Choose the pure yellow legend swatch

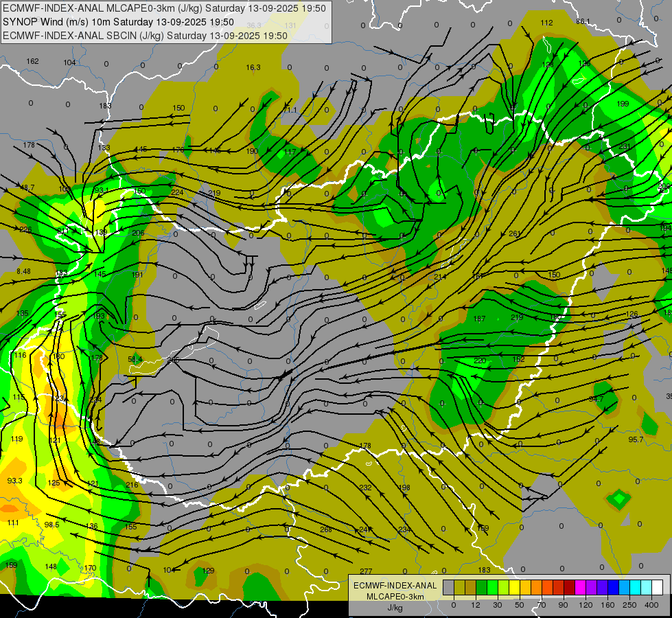(x=515, y=587)
